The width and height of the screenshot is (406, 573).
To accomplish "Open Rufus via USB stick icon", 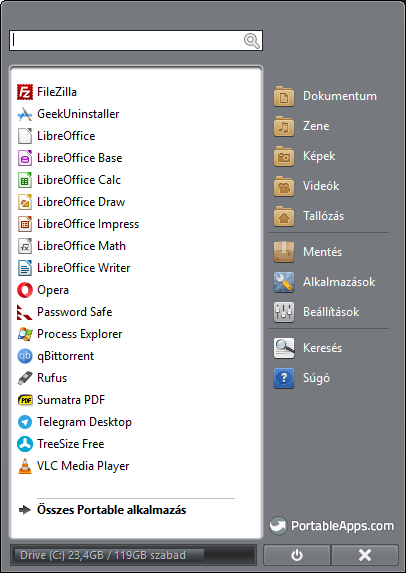I will click(x=25, y=378).
